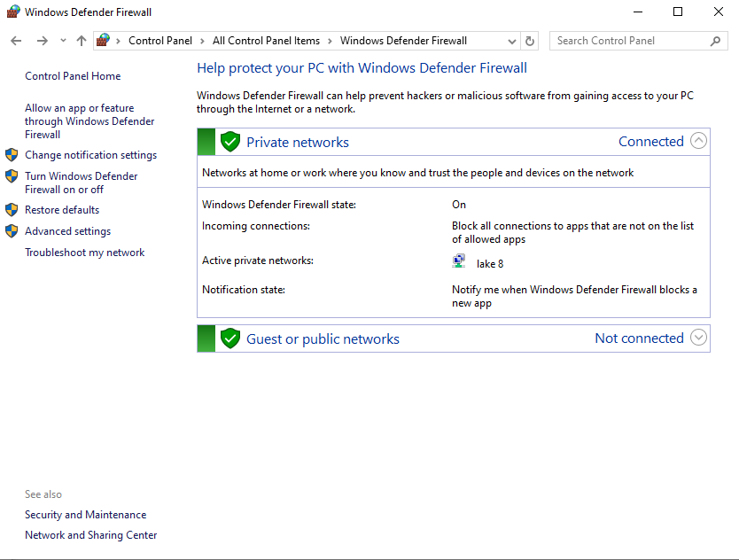Click the search magnifier icon
The width and height of the screenshot is (739, 560).
(715, 41)
